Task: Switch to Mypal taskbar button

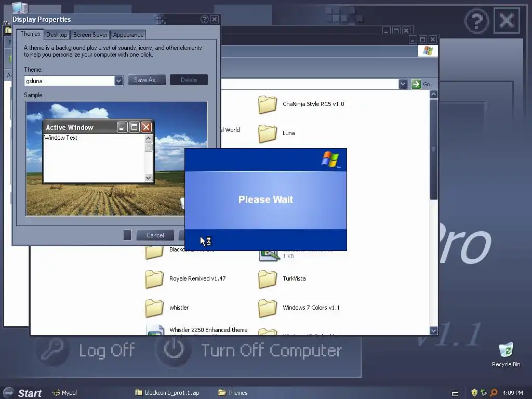Action: pyautogui.click(x=64, y=393)
